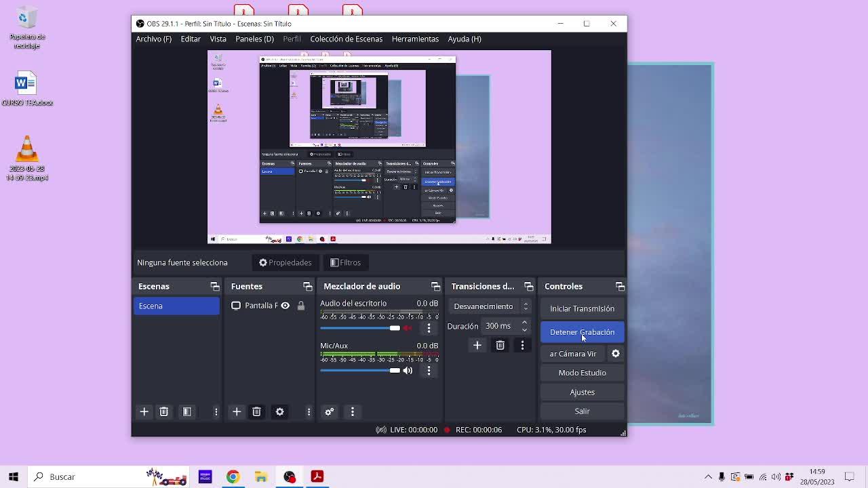Add a new scene with plus icon

144,411
